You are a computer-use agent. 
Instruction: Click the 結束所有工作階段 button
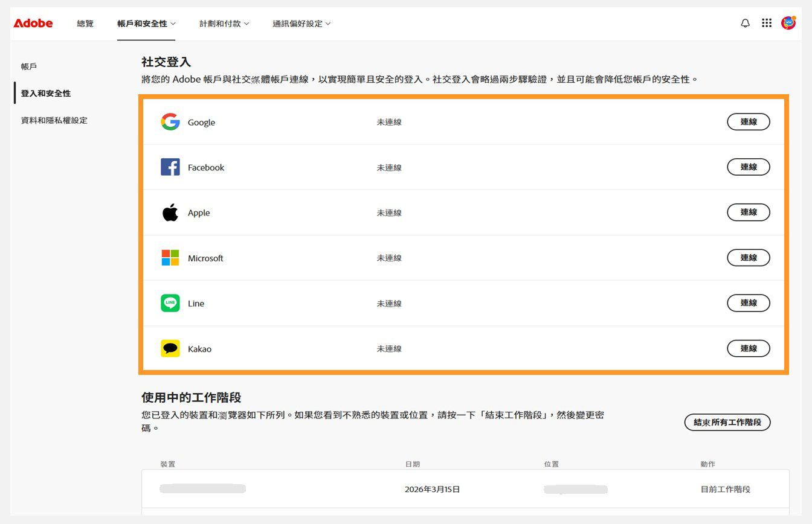tap(727, 422)
